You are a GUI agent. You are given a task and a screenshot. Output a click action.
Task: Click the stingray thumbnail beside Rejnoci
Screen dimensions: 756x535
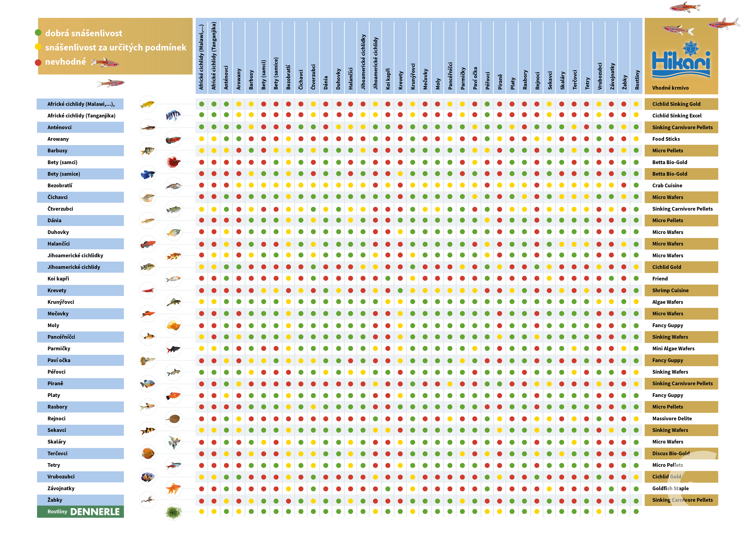click(173, 419)
